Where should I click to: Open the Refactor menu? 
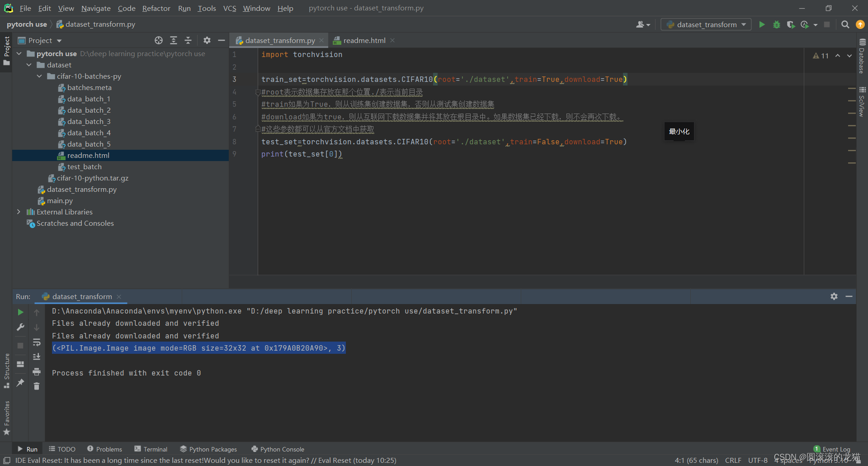(x=156, y=8)
